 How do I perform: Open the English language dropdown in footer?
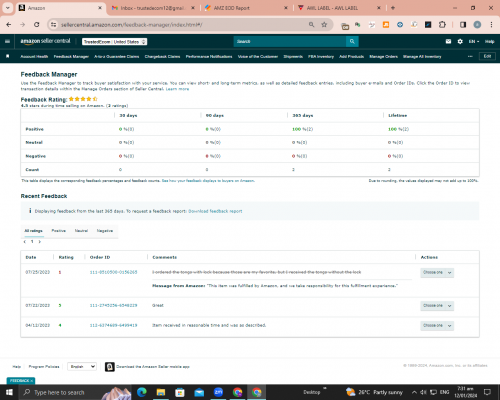click(82, 367)
